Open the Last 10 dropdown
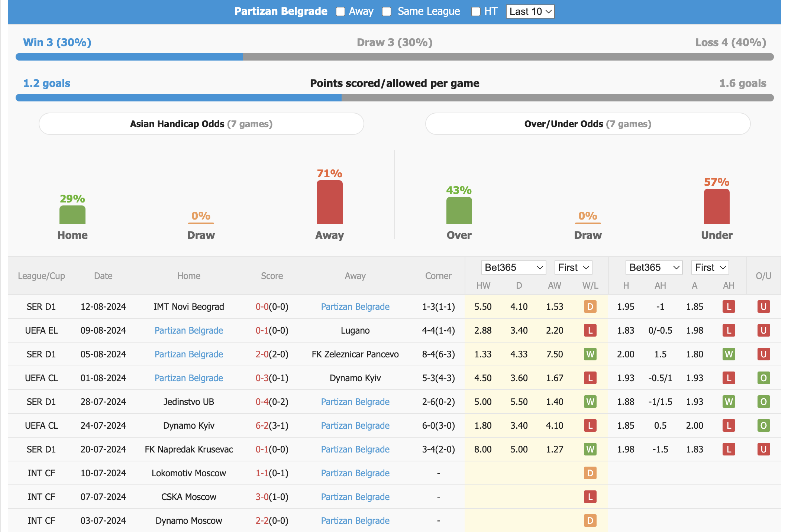 coord(530,12)
